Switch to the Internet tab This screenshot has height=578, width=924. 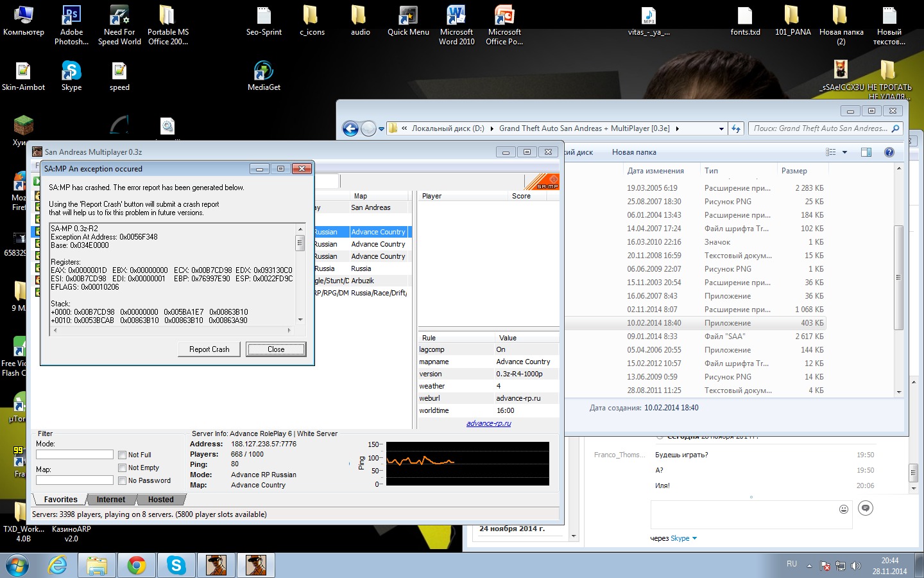coord(111,500)
